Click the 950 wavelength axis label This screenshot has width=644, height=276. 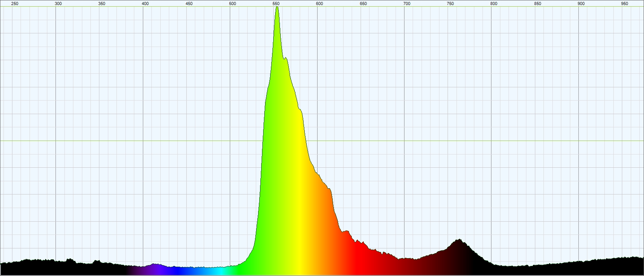(x=625, y=3)
